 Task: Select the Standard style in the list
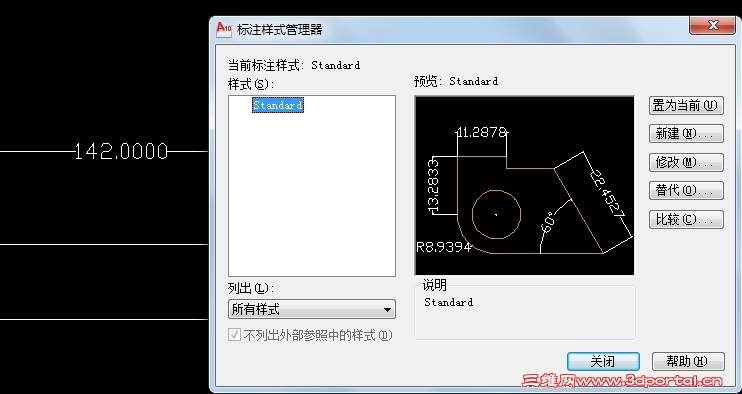click(278, 105)
